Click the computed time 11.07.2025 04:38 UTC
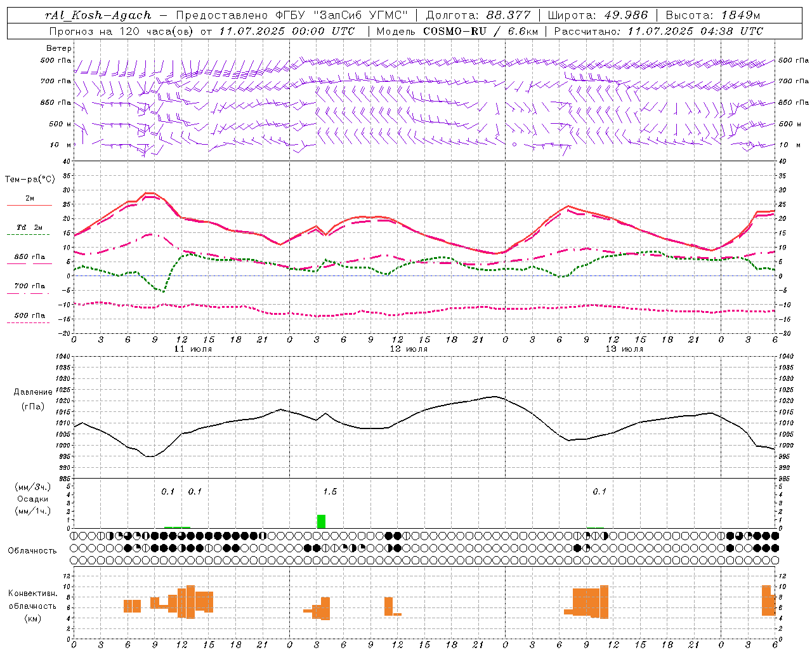 click(x=695, y=31)
